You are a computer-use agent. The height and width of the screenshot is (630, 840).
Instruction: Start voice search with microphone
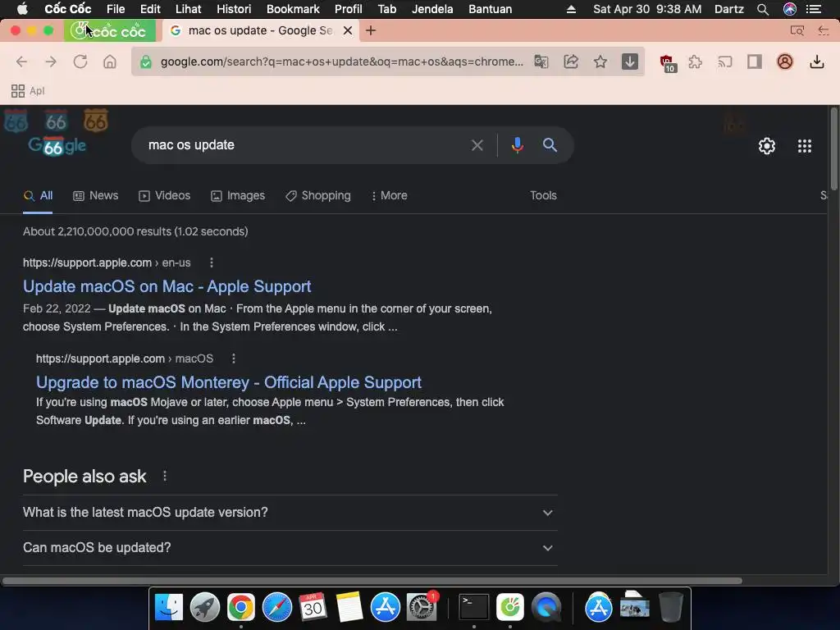(x=517, y=145)
